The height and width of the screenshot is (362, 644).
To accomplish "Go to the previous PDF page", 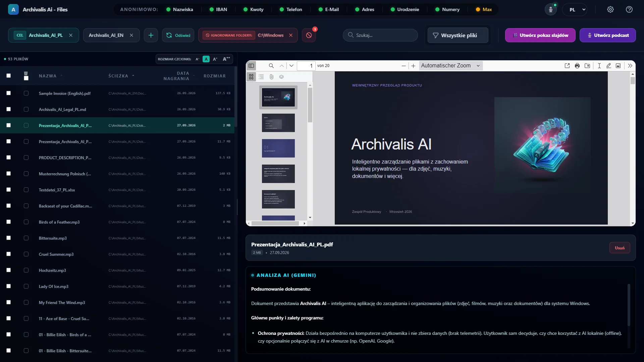I will 282,66.
